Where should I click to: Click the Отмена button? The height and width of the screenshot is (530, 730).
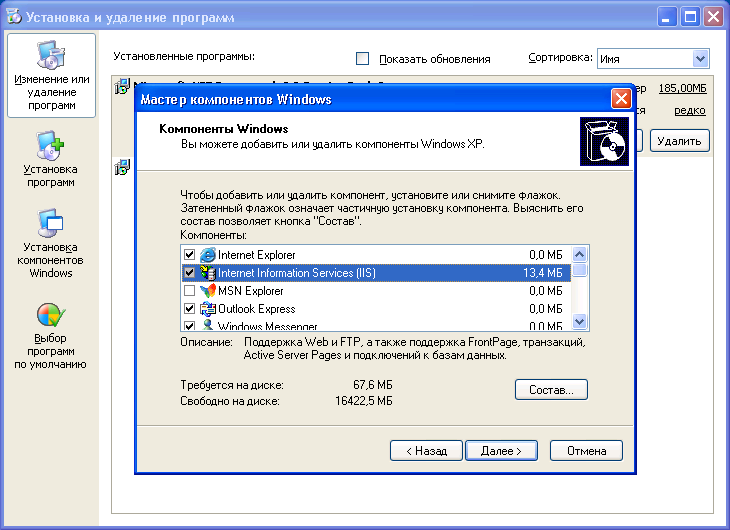(586, 451)
